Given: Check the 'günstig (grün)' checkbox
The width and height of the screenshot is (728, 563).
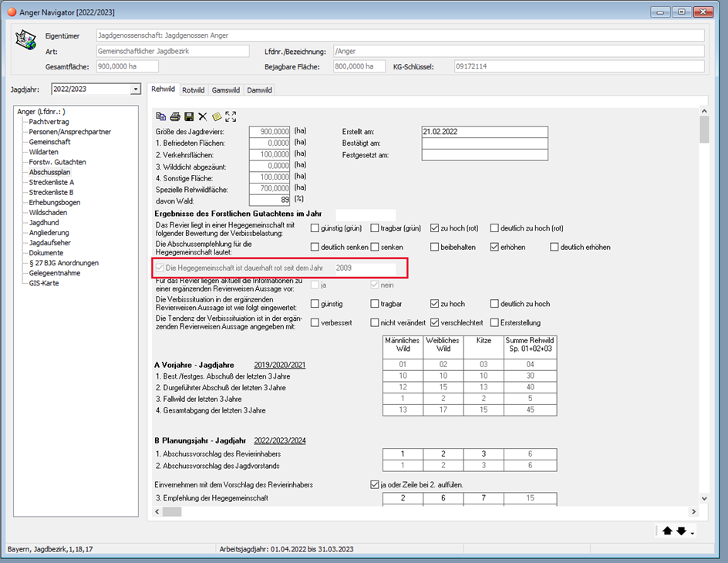Looking at the screenshot, I should click(315, 228).
